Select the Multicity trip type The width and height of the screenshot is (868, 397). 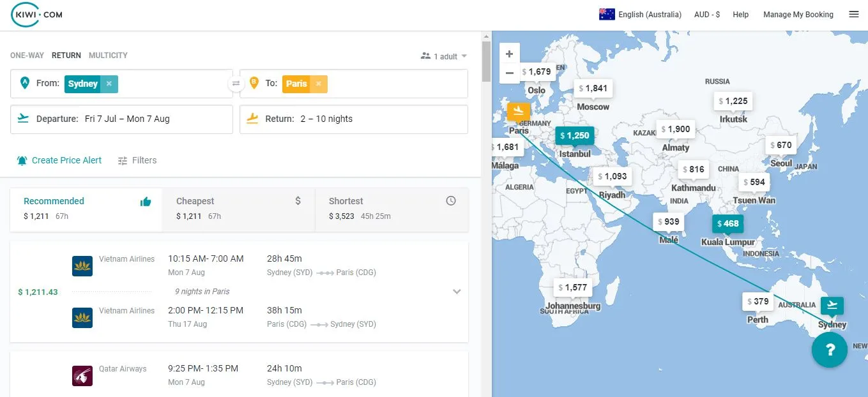coord(108,56)
